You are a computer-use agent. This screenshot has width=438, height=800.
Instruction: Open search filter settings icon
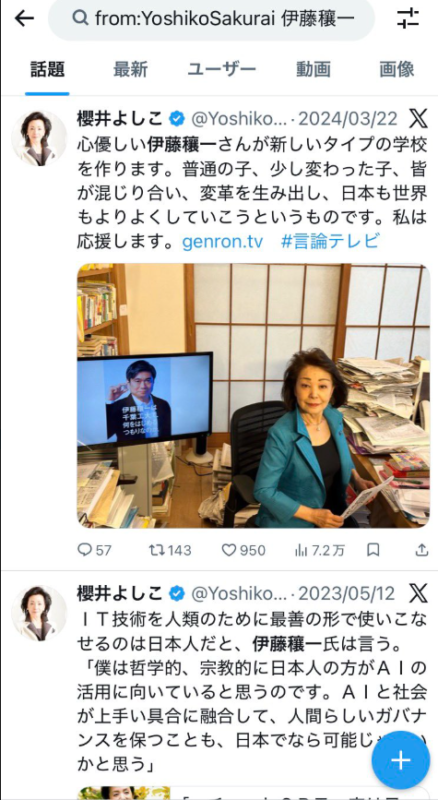[408, 18]
